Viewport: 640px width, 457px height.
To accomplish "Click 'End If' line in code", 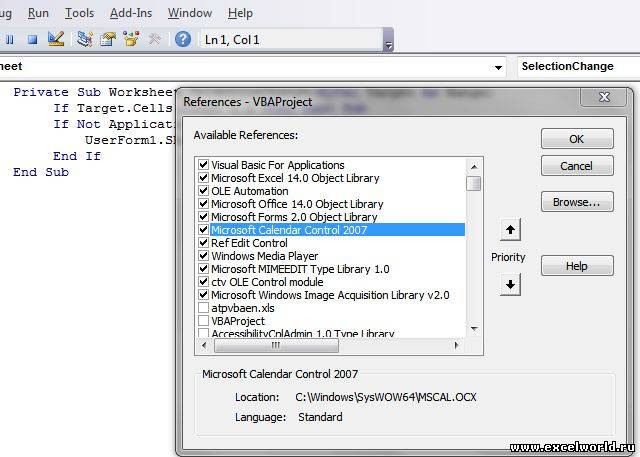I will 77,156.
